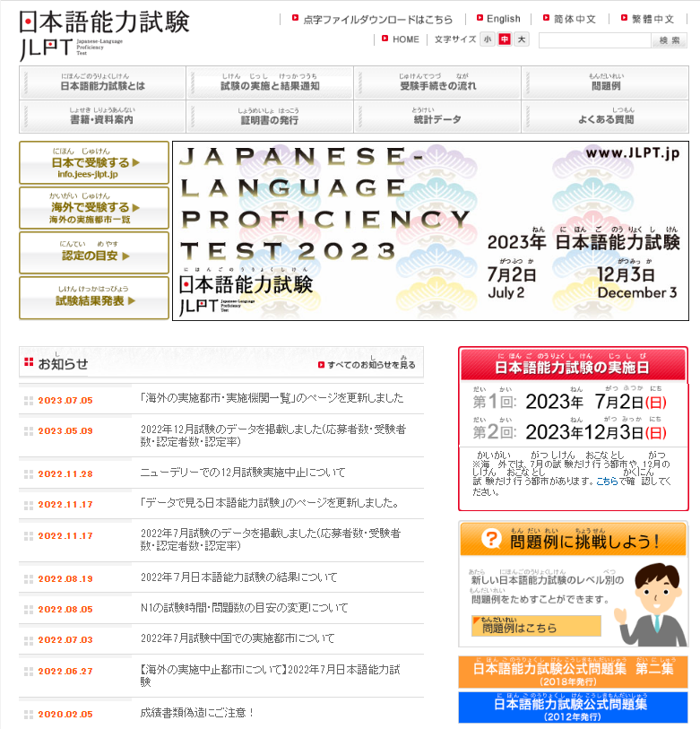Click 海外で受験する side button
The width and height of the screenshot is (700, 729).
94,208
